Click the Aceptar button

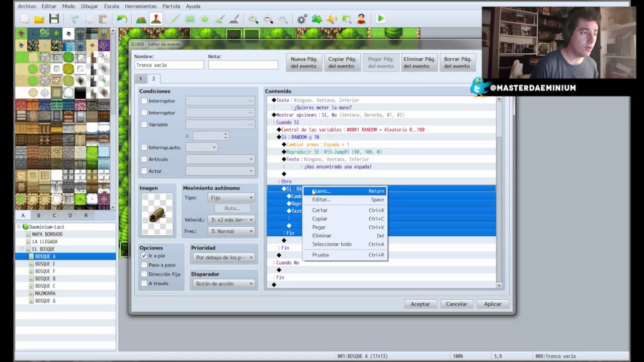420,304
